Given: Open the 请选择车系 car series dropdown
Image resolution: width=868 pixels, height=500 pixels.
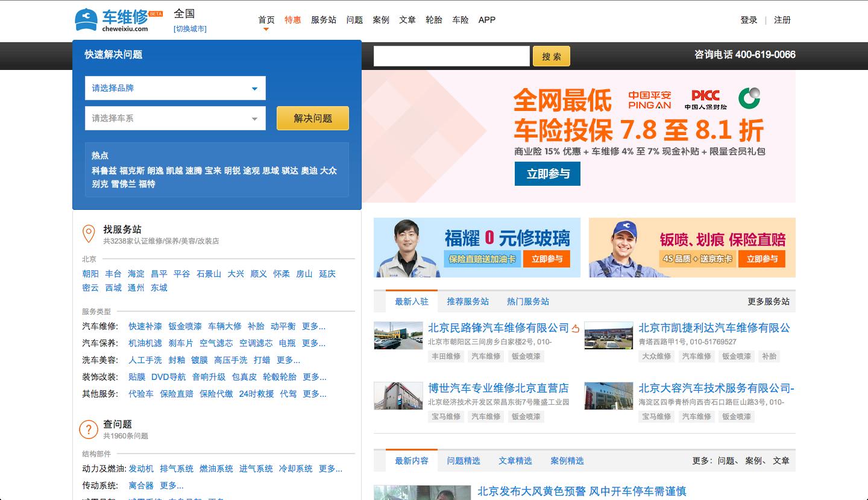Looking at the screenshot, I should (175, 118).
